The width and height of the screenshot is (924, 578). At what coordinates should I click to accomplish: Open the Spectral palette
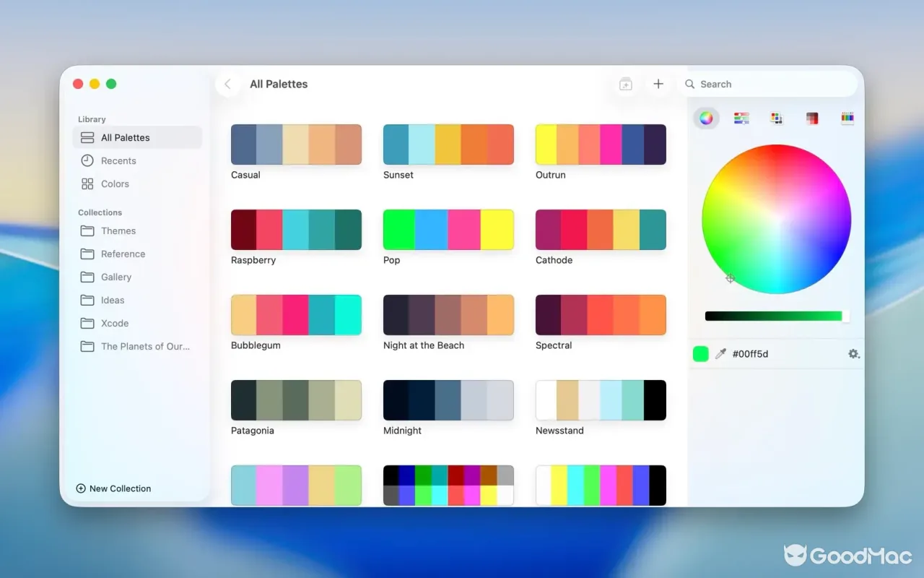point(601,315)
